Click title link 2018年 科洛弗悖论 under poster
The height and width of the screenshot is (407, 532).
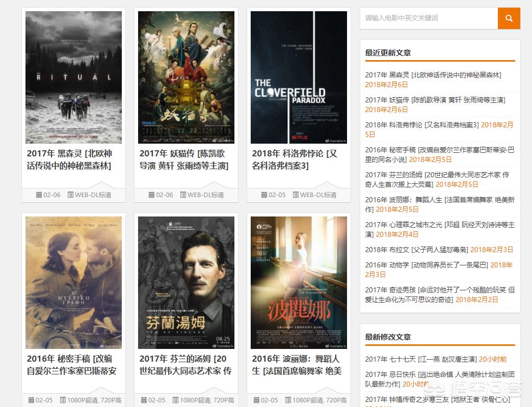295,159
